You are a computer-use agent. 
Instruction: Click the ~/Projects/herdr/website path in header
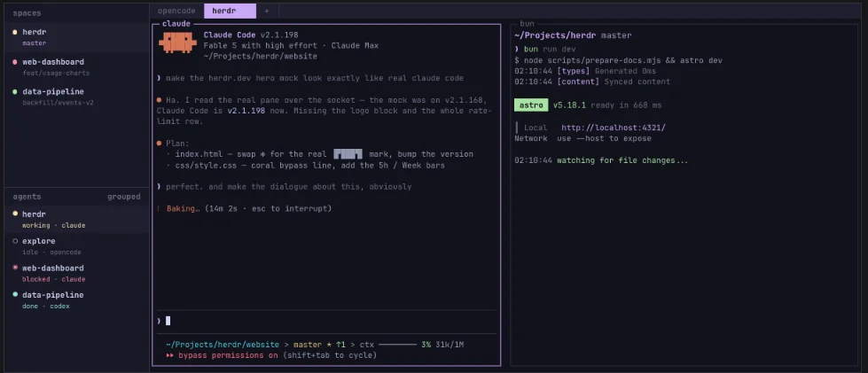click(260, 57)
